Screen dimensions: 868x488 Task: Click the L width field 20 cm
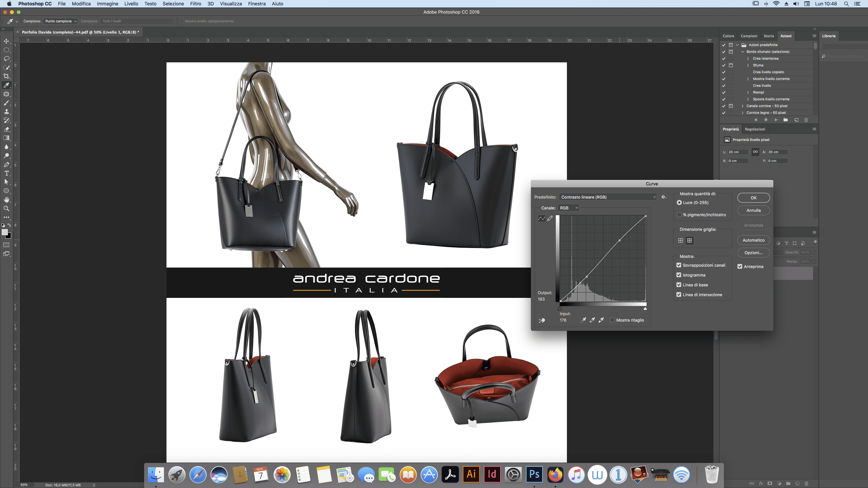tap(738, 152)
